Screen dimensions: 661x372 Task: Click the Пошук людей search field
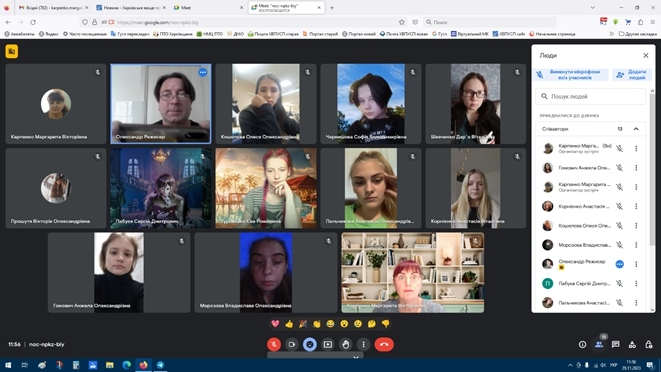[x=590, y=97]
